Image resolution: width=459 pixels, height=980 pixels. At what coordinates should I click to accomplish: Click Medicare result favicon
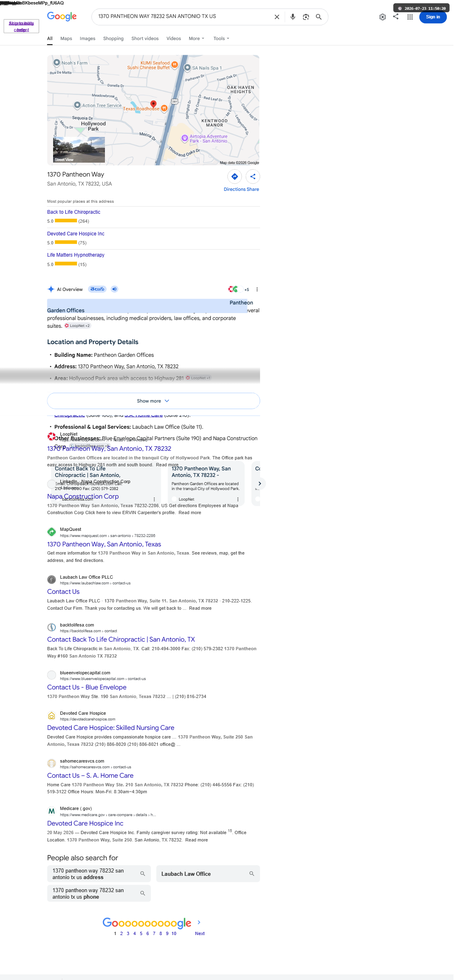pyautogui.click(x=51, y=811)
